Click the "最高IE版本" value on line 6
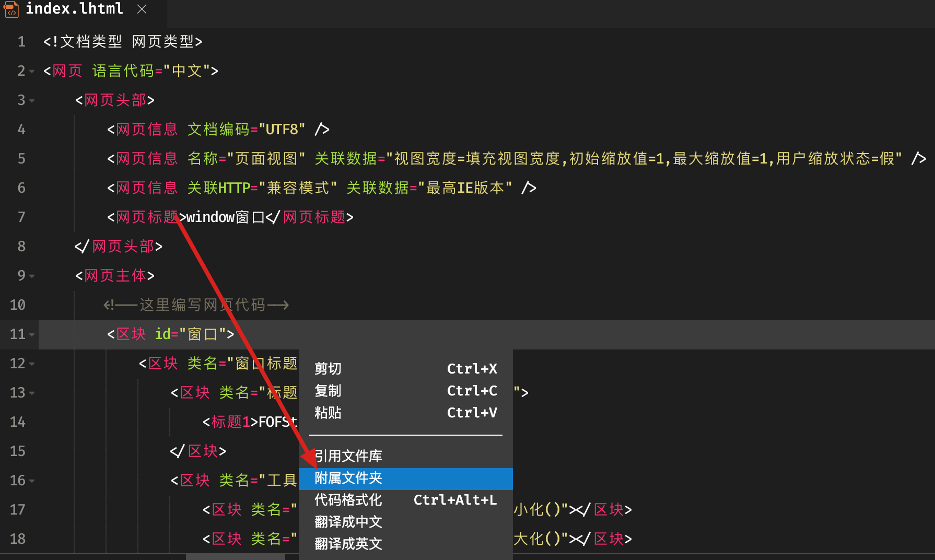This screenshot has width=935, height=560. 465,188
